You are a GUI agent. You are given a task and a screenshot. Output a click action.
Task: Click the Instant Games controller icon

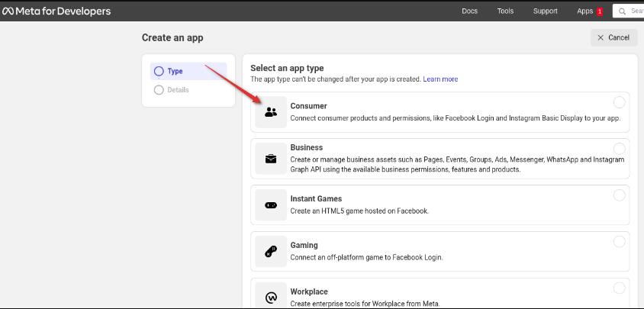pos(271,205)
